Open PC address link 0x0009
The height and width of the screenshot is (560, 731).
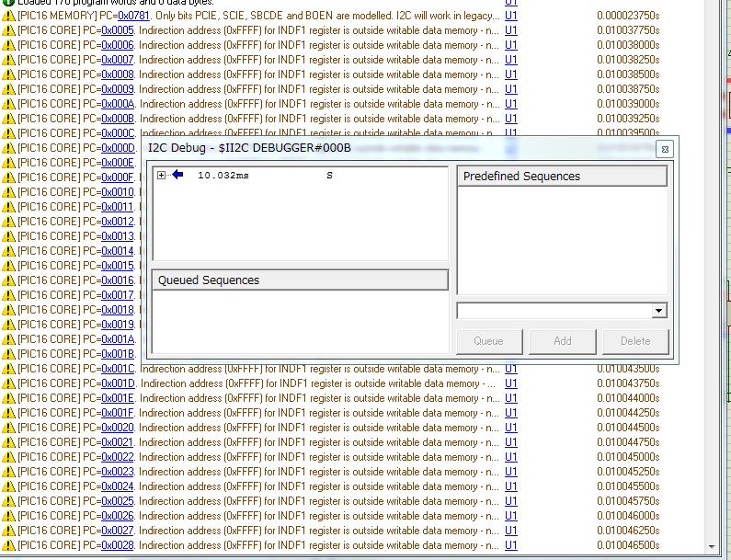118,89
